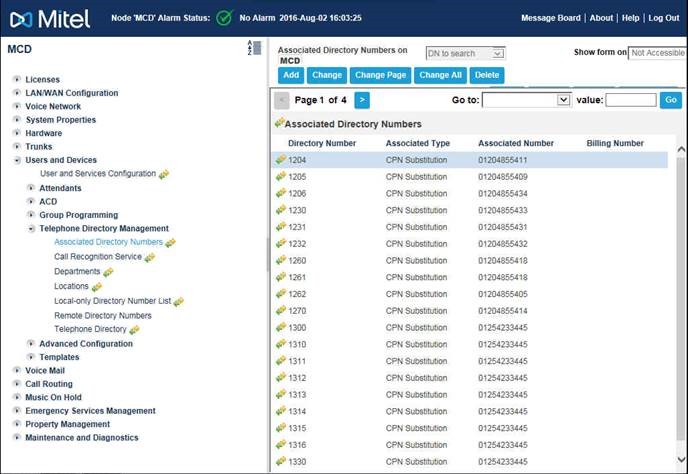Click the previous page arrow button
Viewport: 688px width, 474px height.
coord(282,100)
